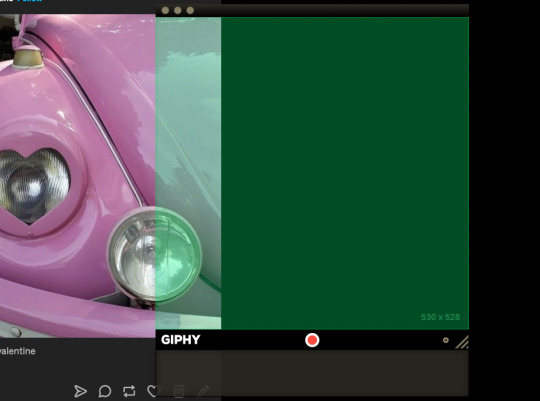
Task: Click the pencil edit icon
Action: (x=203, y=391)
